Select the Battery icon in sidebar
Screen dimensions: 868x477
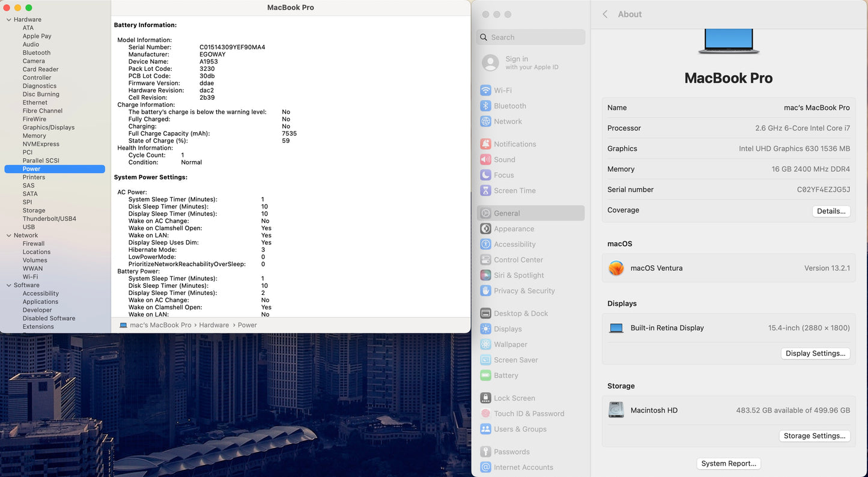pos(485,375)
